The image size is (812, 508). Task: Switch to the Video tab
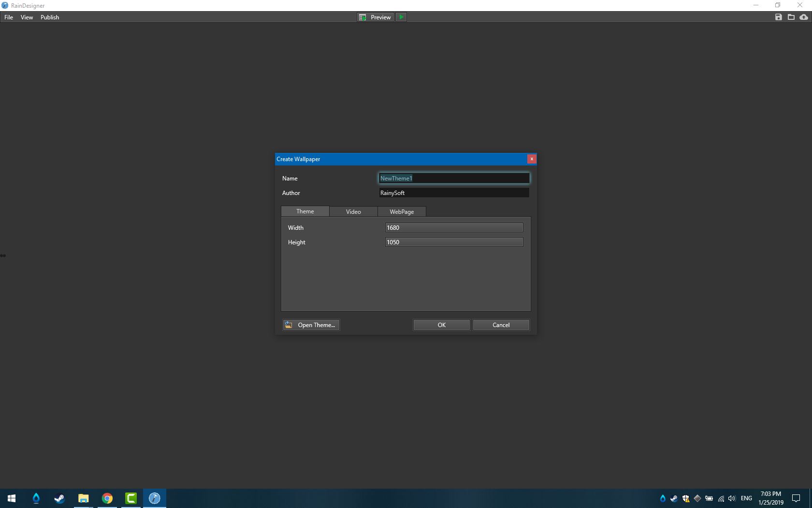point(353,211)
